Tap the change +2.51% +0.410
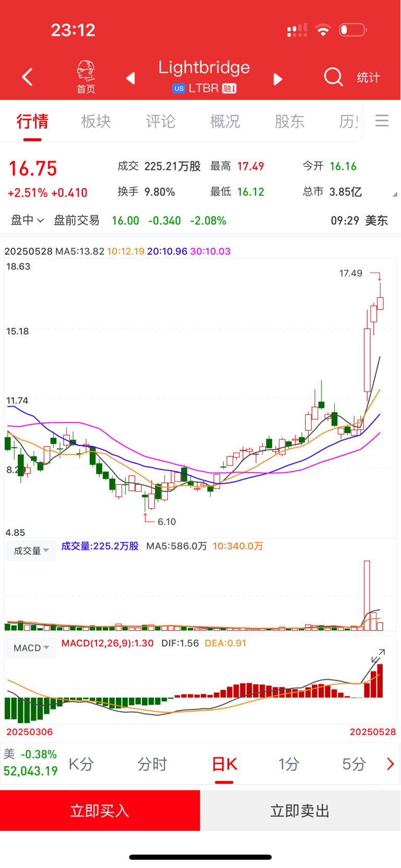The width and height of the screenshot is (401, 868). point(47,193)
